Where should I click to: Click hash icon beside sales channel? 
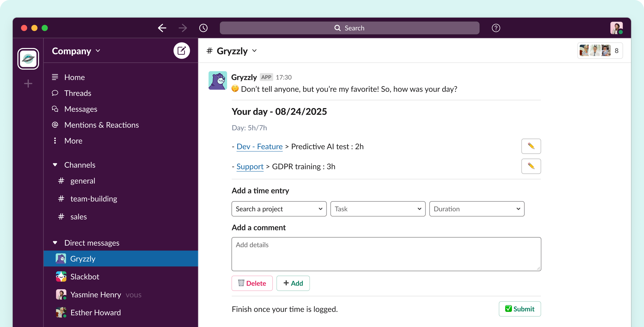pos(61,217)
